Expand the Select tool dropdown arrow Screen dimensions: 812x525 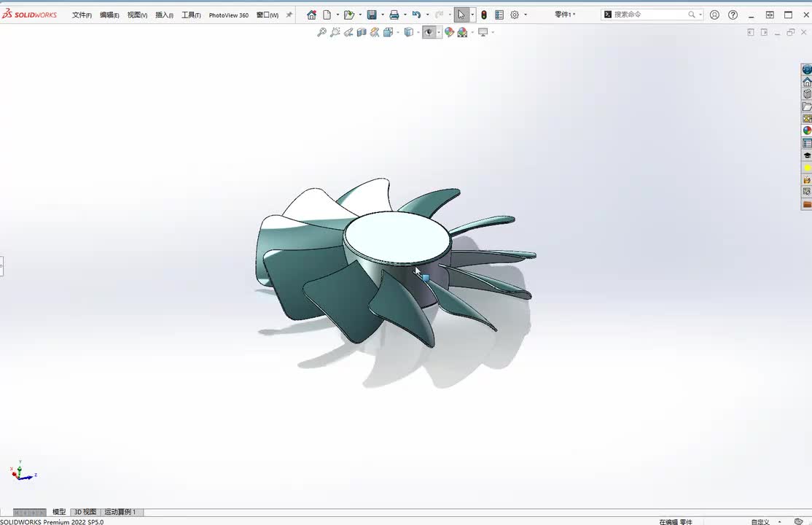coord(472,15)
